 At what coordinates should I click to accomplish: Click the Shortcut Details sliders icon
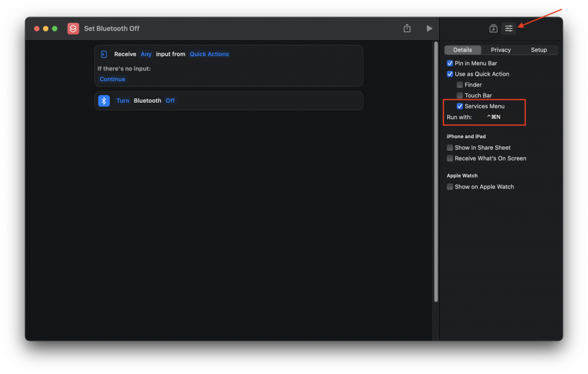click(509, 29)
